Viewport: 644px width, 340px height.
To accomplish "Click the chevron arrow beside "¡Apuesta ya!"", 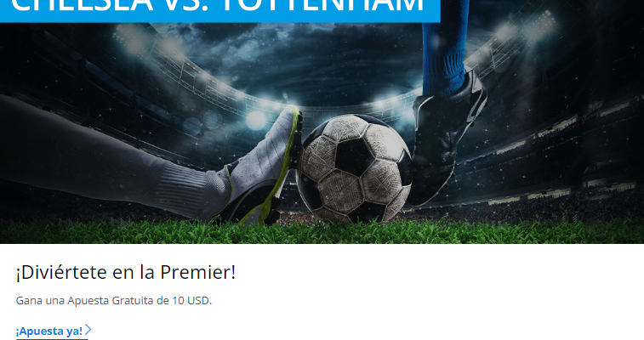I will [x=88, y=330].
